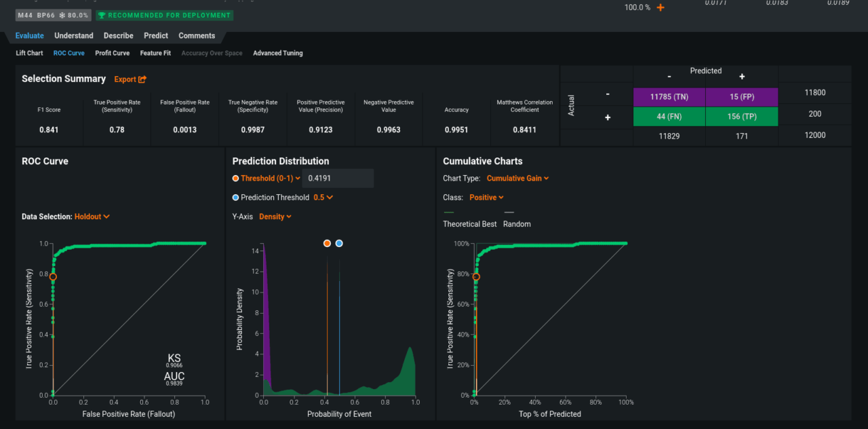Click the Export share icon
The width and height of the screenshot is (868, 429).
142,79
